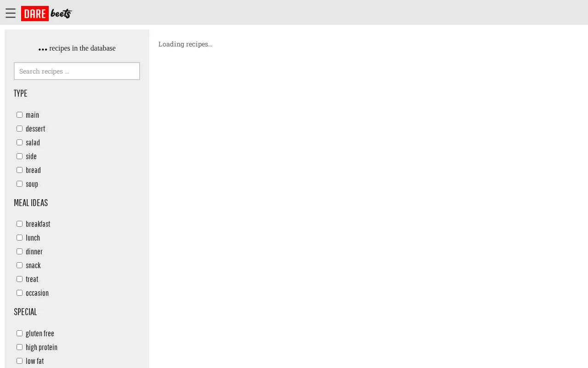588x368 pixels.
Task: Check the soup checkbox
Action: point(19,184)
